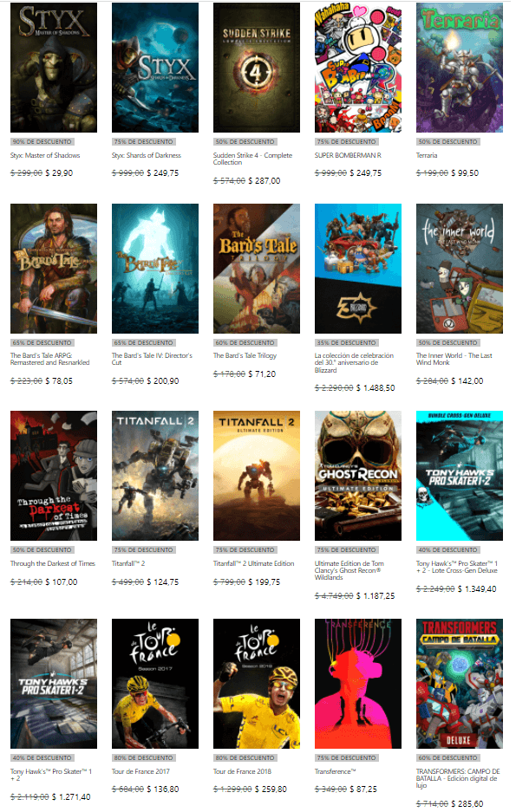Image resolution: width=529 pixels, height=812 pixels.
Task: Open the Tony Hawk's Pro Skater Cross-Gen Deluxe cover
Action: [459, 476]
